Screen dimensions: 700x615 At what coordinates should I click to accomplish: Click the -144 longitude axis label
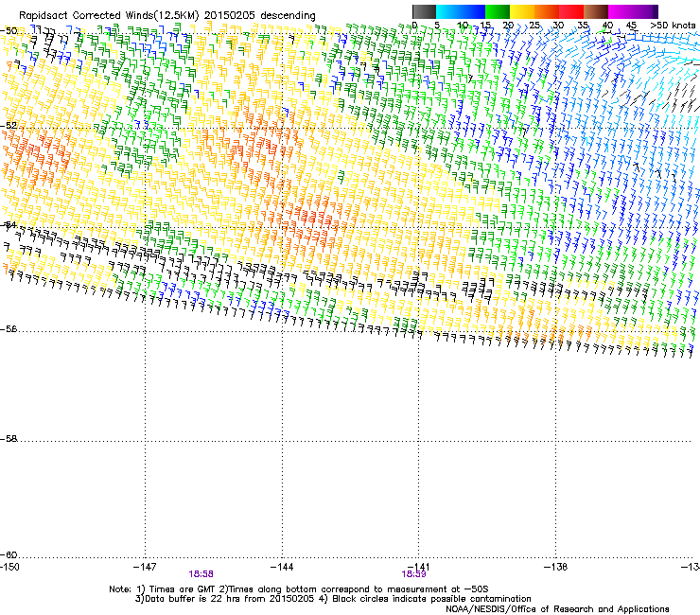pyautogui.click(x=282, y=567)
